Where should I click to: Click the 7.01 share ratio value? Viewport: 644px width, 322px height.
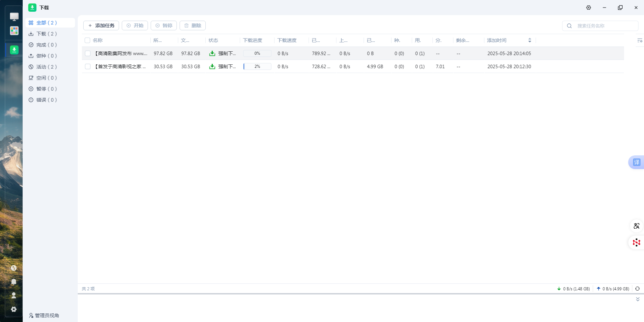point(440,66)
